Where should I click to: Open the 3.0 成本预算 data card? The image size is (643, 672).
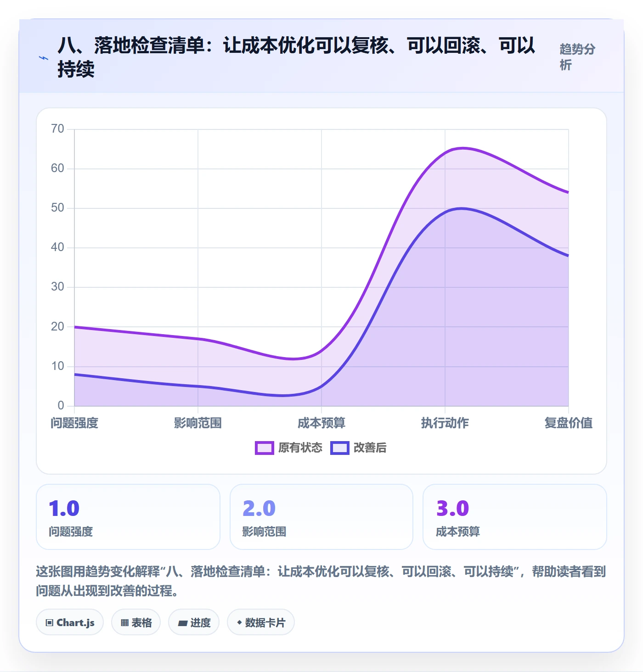pyautogui.click(x=515, y=517)
